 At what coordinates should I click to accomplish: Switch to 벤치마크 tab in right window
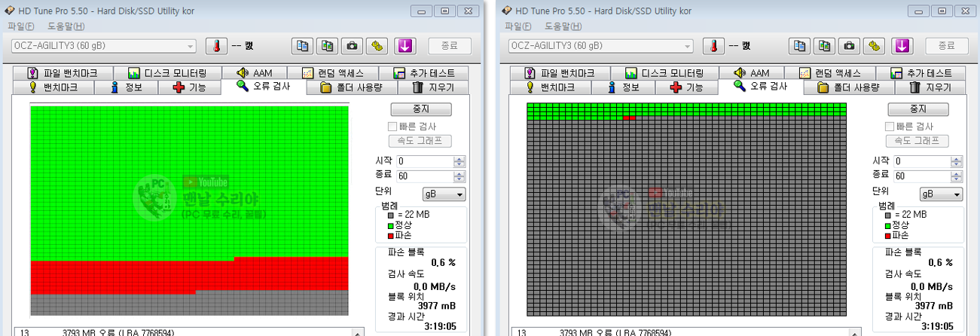point(550,87)
